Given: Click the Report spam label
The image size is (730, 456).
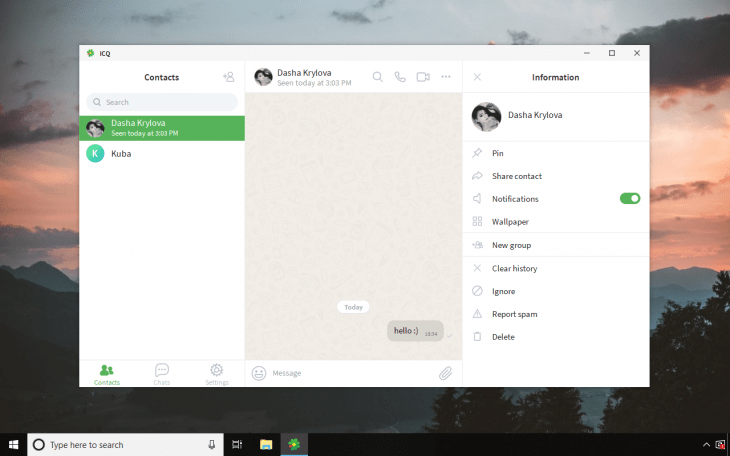Looking at the screenshot, I should point(514,314).
